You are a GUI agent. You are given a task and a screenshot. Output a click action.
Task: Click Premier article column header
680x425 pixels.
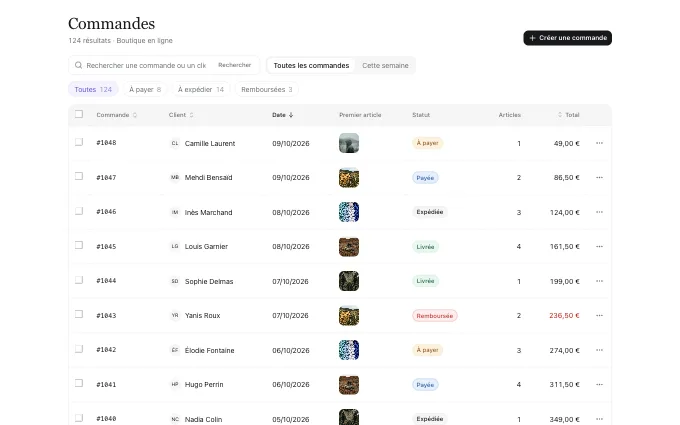[x=360, y=115]
